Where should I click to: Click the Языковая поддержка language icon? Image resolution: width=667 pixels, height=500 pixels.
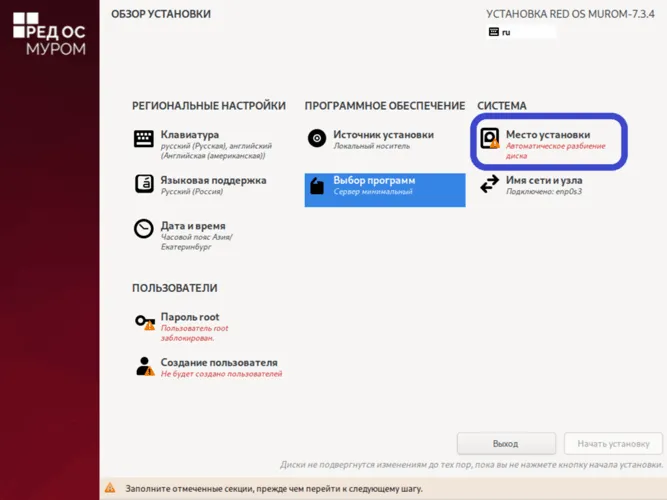pos(144,184)
